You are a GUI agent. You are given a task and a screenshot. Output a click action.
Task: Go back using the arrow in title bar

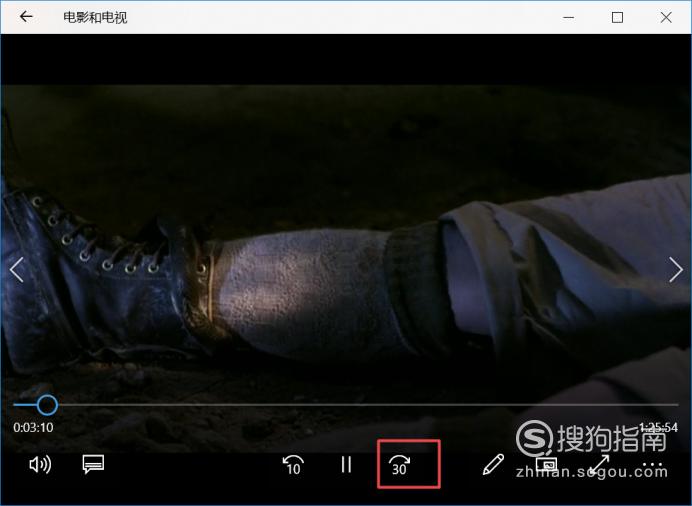click(x=26, y=17)
